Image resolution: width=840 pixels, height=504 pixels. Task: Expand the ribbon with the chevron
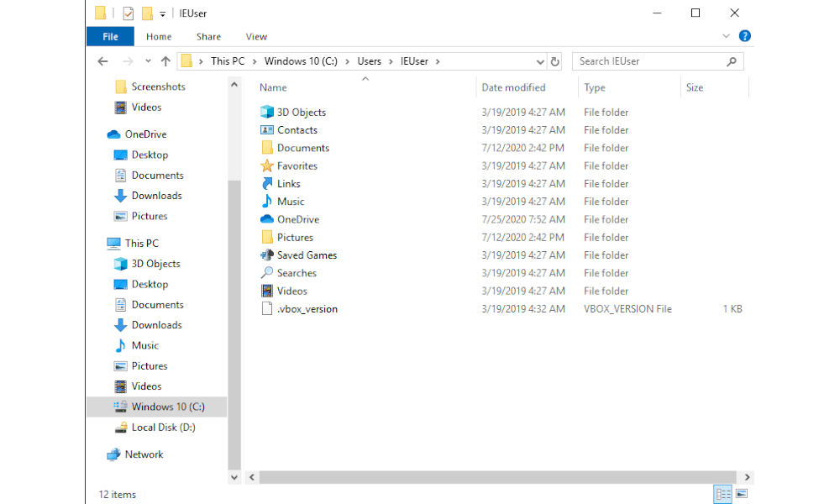tap(726, 36)
